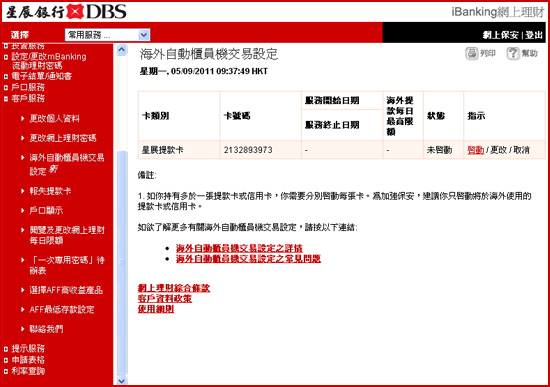Open the help icon (幫助)
This screenshot has height=387, width=550.
point(513,53)
